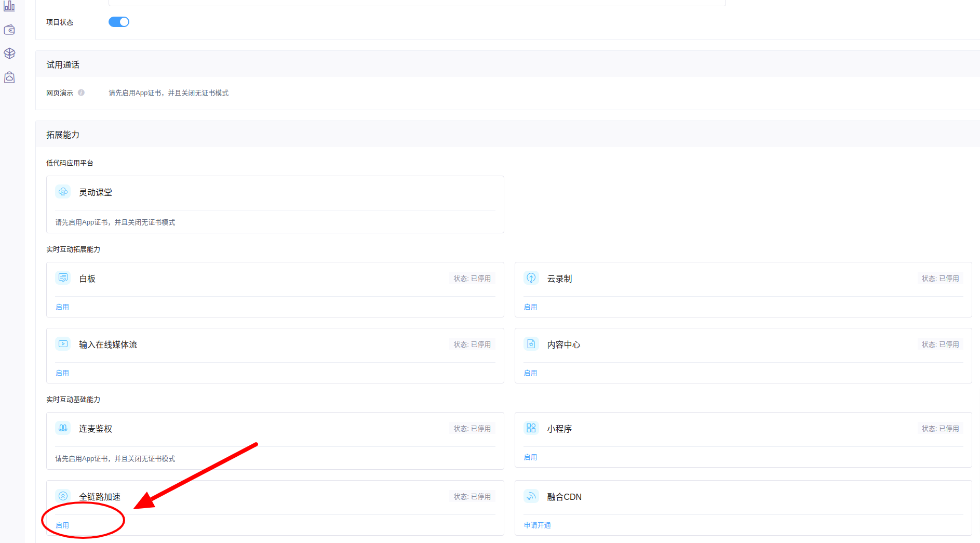The height and width of the screenshot is (543, 980).
Task: Open the bottom sidebar bag icon
Action: click(9, 77)
